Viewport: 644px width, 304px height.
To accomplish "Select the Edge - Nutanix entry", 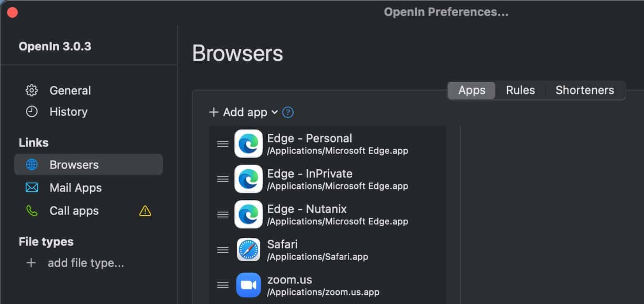I will point(327,214).
